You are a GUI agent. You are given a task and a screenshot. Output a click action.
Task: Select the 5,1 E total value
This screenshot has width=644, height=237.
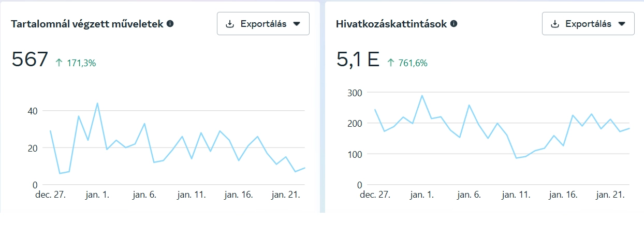click(x=358, y=60)
